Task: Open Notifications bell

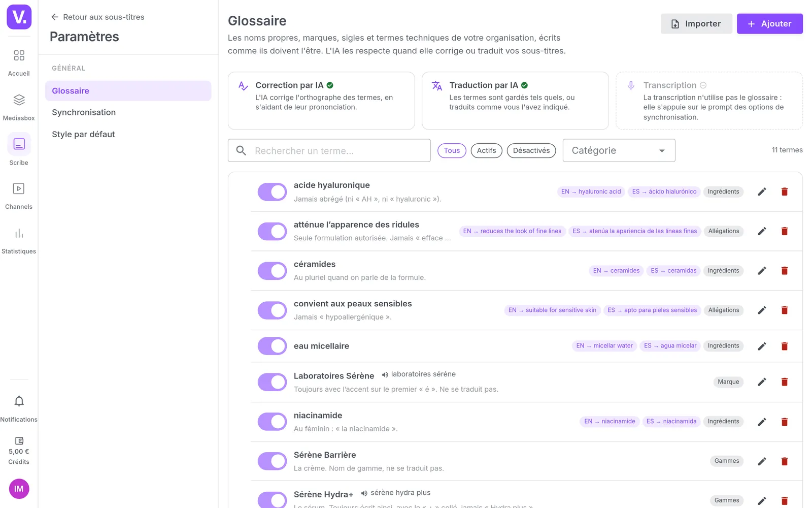Action: pos(19,401)
